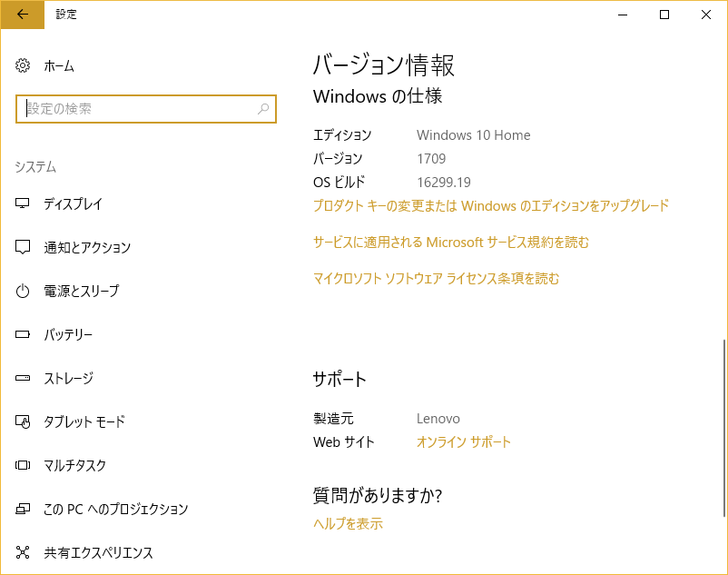Click the notification speech bubble icon

[x=23, y=247]
